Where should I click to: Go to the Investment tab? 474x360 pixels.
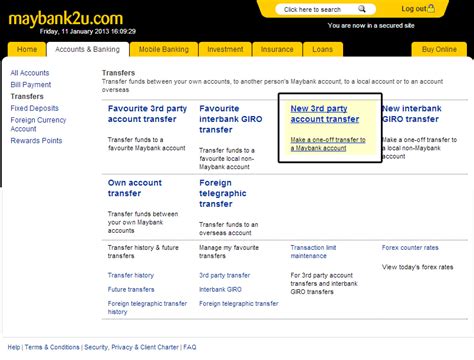click(x=225, y=49)
